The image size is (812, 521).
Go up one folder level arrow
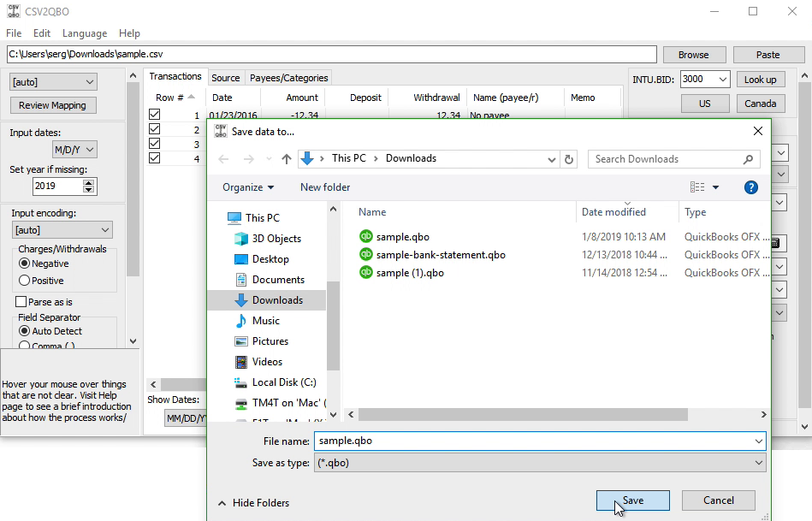click(287, 159)
